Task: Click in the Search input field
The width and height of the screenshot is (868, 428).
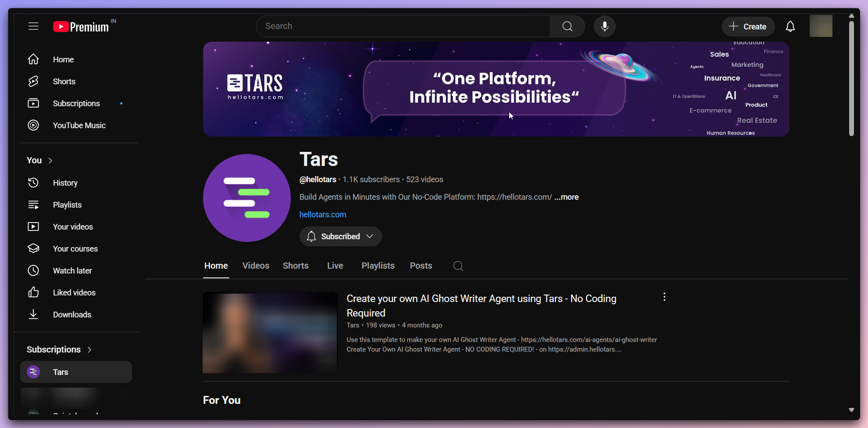Action: point(403,26)
